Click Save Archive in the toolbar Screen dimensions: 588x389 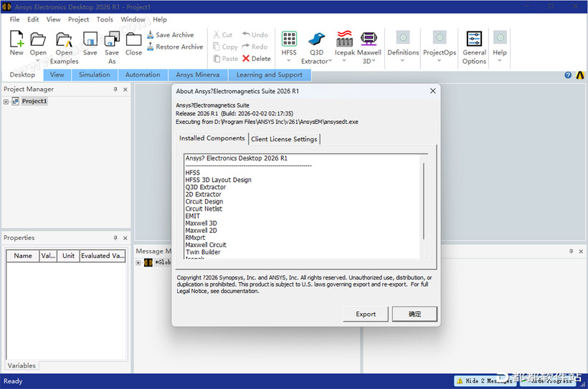tap(171, 35)
